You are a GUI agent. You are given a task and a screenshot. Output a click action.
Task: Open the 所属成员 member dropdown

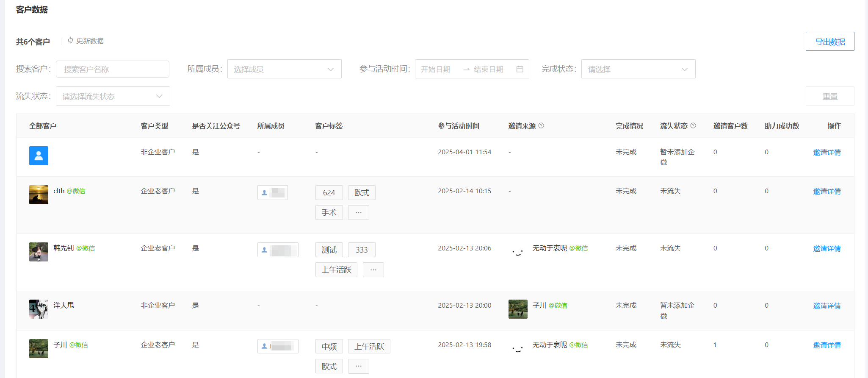285,69
